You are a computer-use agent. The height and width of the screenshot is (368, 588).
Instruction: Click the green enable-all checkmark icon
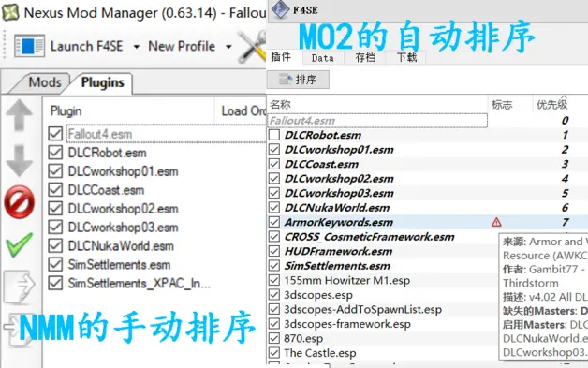coord(19,244)
